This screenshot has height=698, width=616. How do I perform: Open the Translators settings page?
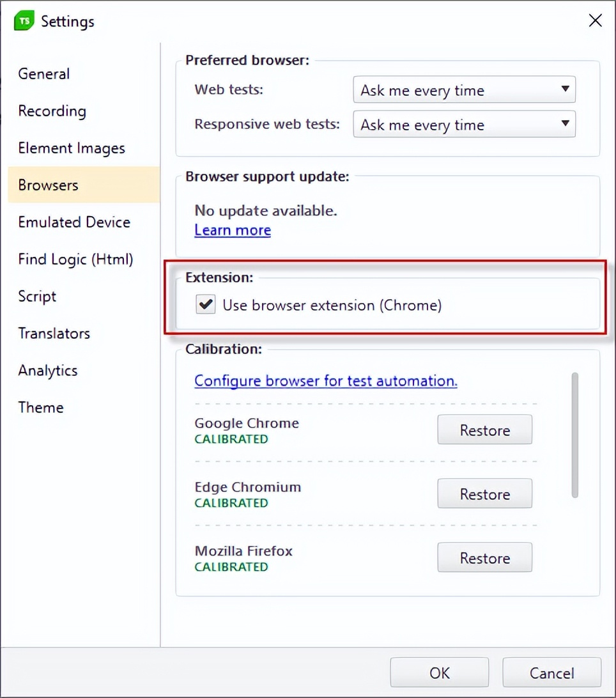click(54, 334)
